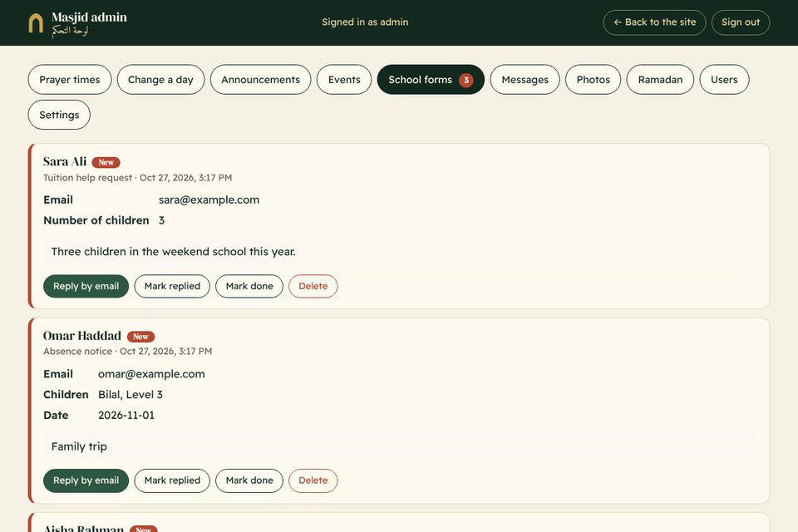
Task: Open the Prayer times tab
Action: [x=70, y=80]
